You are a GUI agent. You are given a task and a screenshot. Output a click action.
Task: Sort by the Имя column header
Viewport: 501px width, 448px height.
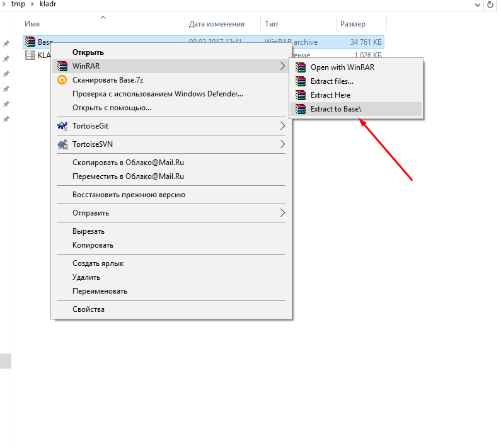click(103, 24)
